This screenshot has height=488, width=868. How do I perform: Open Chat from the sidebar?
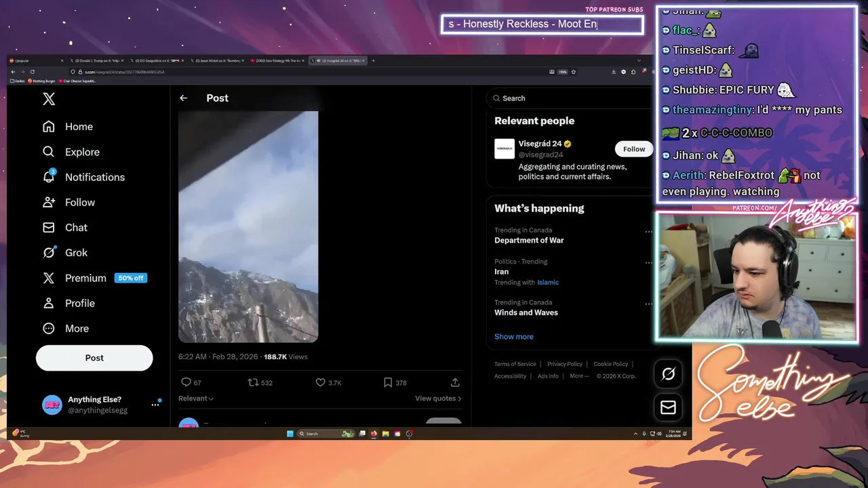(x=64, y=227)
